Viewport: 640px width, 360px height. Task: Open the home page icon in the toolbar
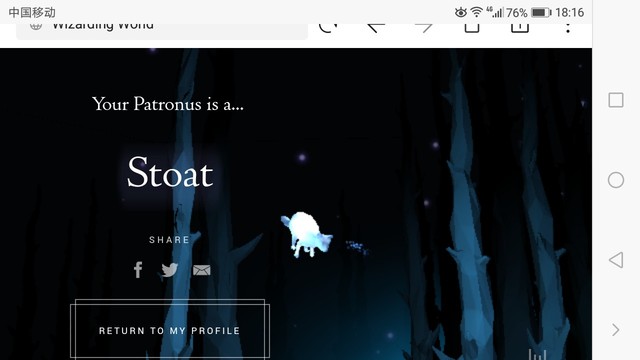click(x=472, y=28)
